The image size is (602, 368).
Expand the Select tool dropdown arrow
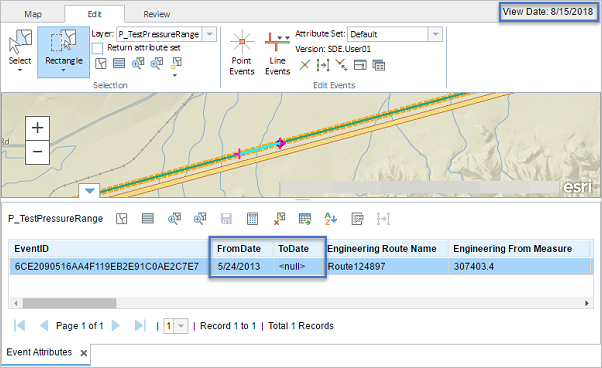point(20,70)
